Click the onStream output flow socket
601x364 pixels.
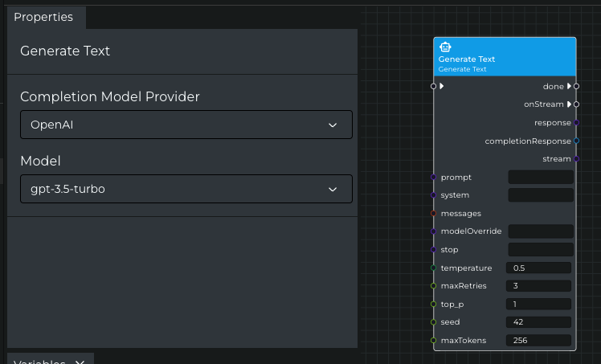576,104
